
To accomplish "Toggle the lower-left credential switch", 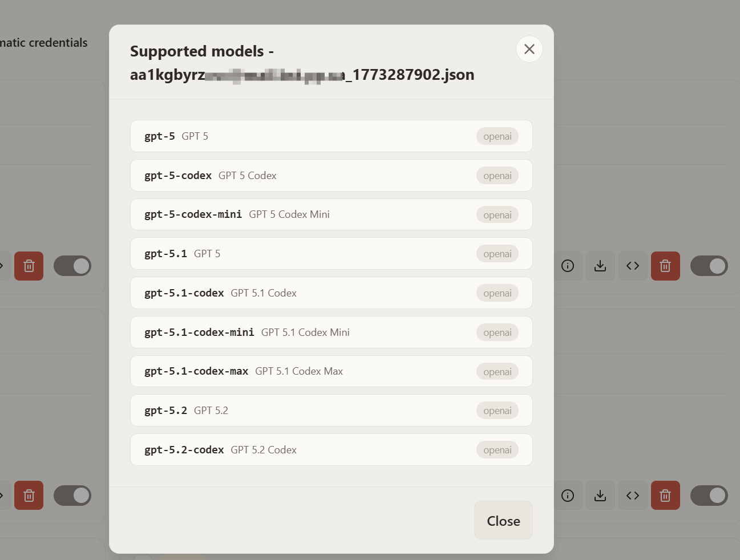I will (x=72, y=496).
